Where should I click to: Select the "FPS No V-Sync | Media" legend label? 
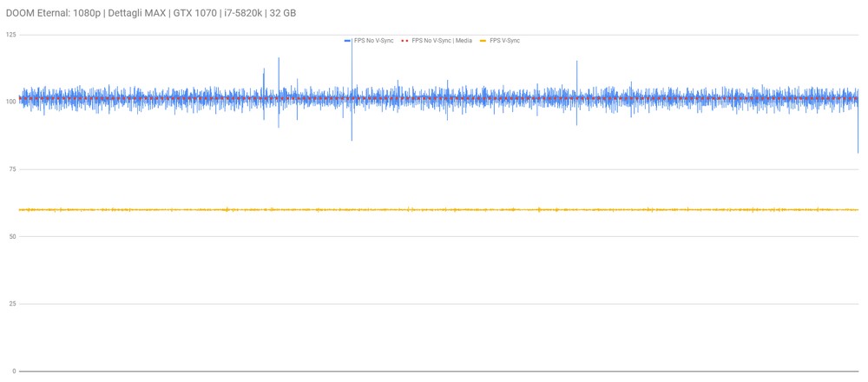442,41
